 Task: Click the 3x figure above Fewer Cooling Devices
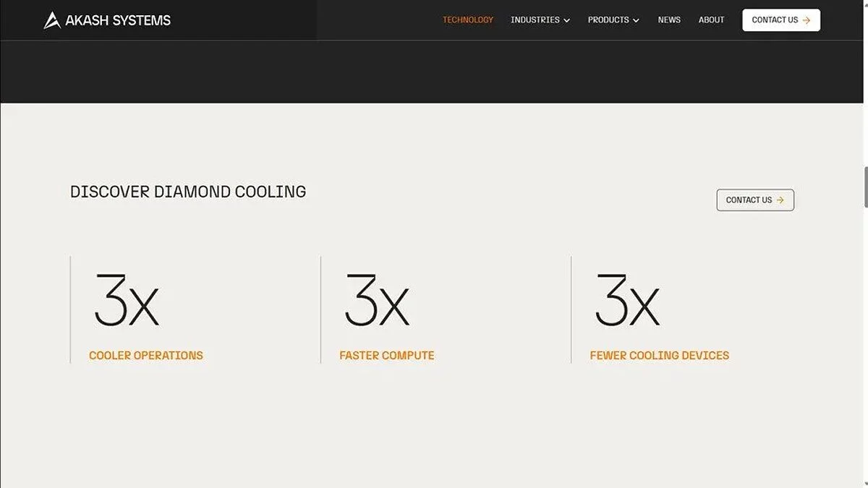click(627, 299)
